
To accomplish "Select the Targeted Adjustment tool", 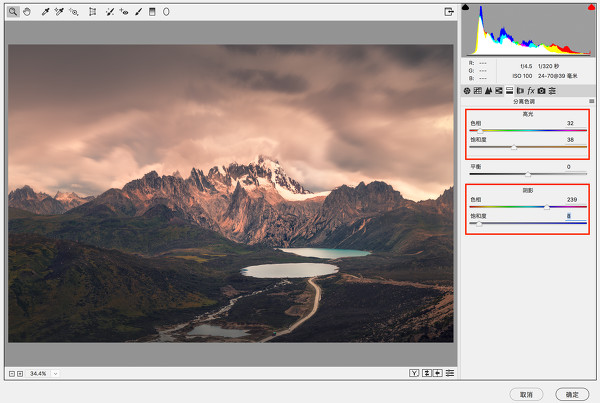I will coord(73,12).
